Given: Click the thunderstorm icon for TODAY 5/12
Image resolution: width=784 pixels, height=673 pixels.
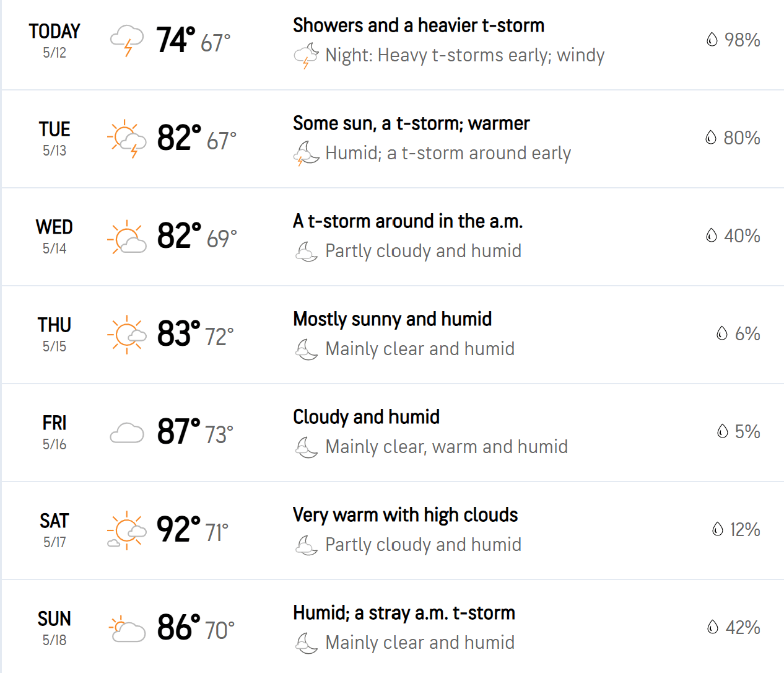Looking at the screenshot, I should coord(127,41).
